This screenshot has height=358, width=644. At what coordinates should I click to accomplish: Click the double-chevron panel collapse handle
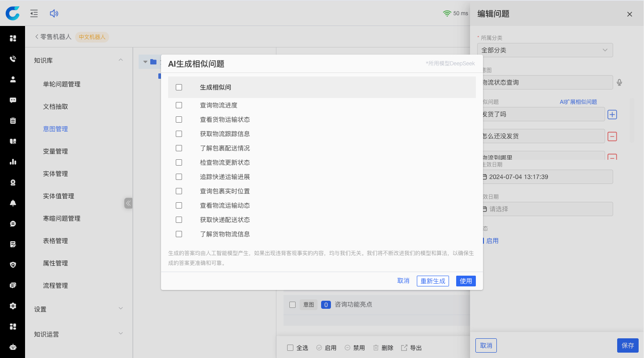(128, 203)
